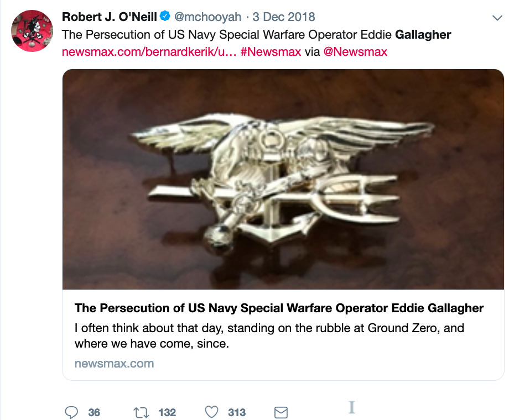Open the SEAL trident card image

(x=283, y=179)
